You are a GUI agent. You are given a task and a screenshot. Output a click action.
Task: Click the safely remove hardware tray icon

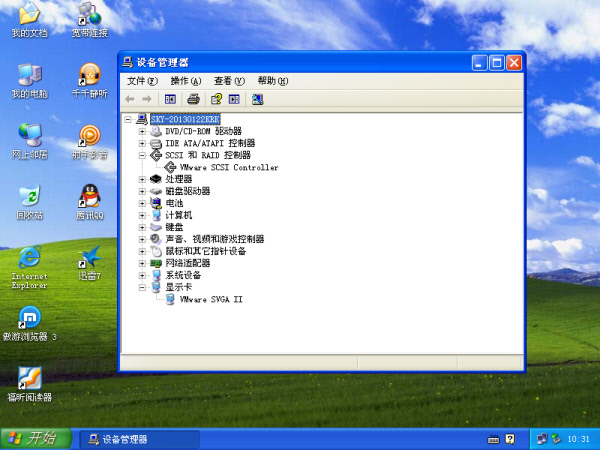coord(556,439)
